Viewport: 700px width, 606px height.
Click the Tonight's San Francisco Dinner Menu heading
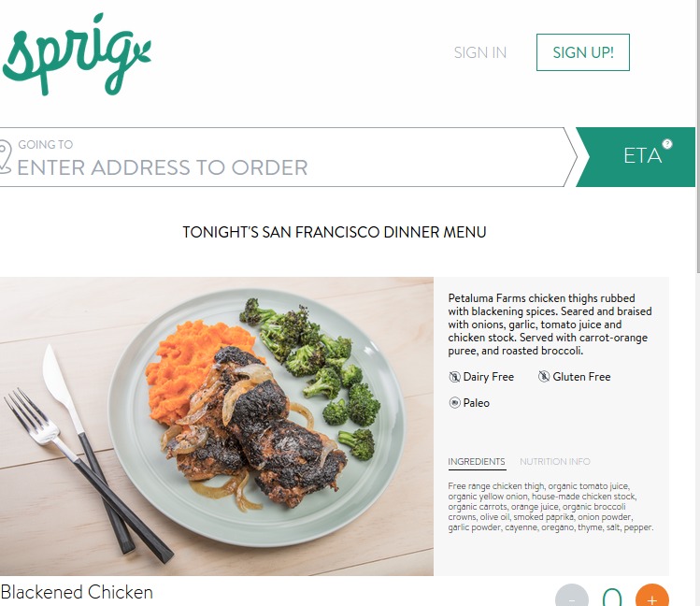[335, 232]
